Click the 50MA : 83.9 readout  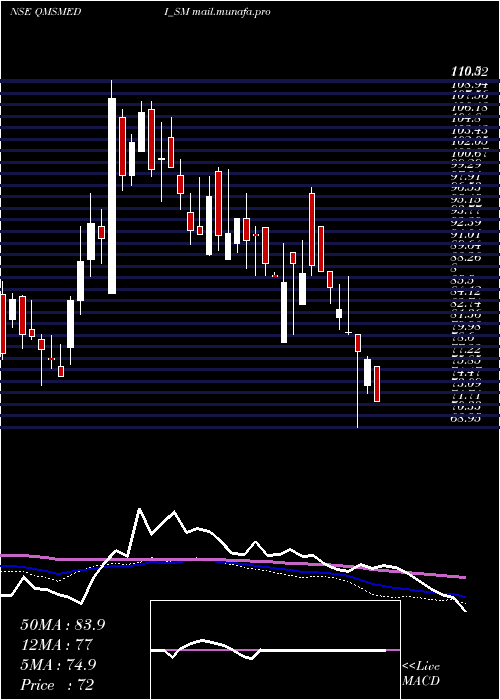63,625
